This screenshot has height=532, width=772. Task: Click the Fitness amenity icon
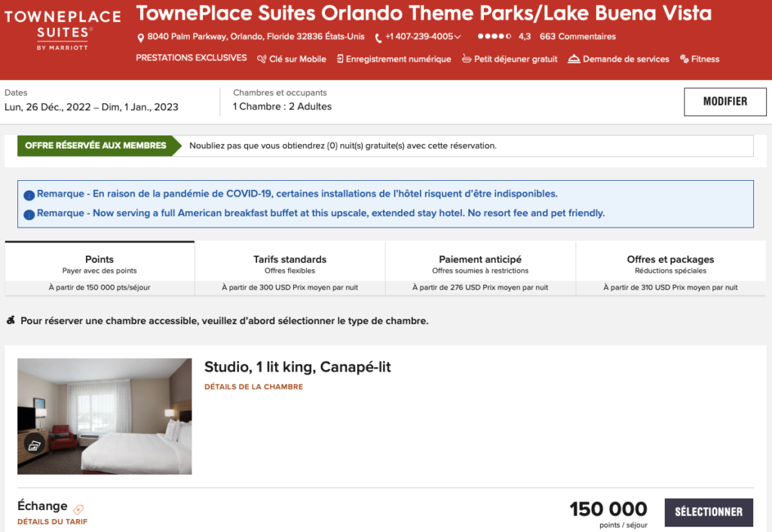tap(685, 59)
